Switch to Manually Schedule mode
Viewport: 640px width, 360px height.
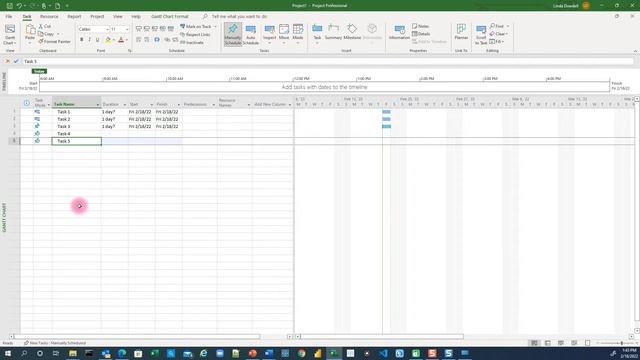pos(233,35)
